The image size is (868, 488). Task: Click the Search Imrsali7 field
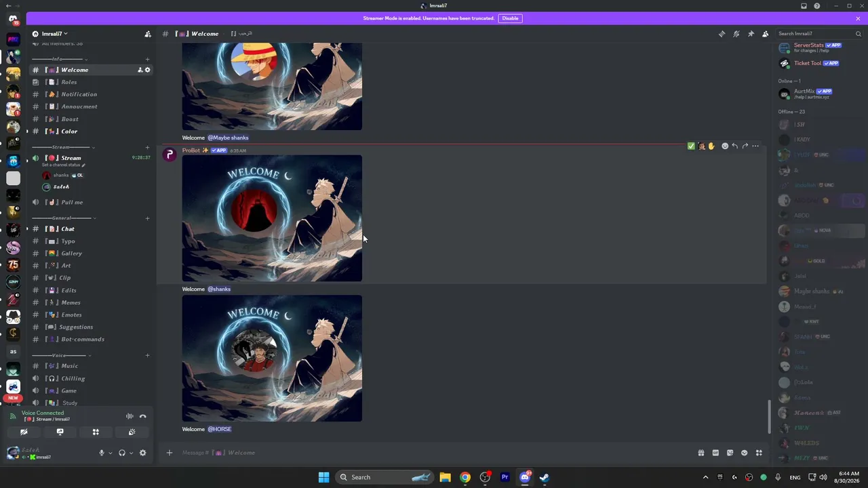[820, 34]
